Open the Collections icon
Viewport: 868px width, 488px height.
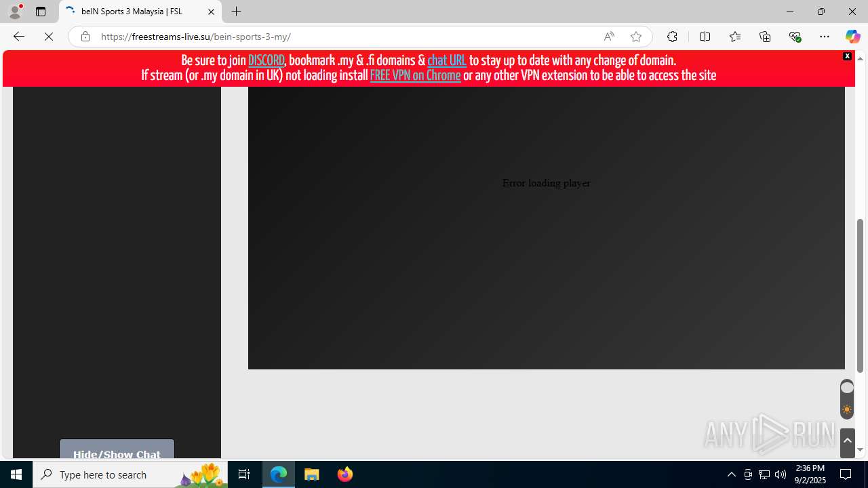tap(765, 37)
